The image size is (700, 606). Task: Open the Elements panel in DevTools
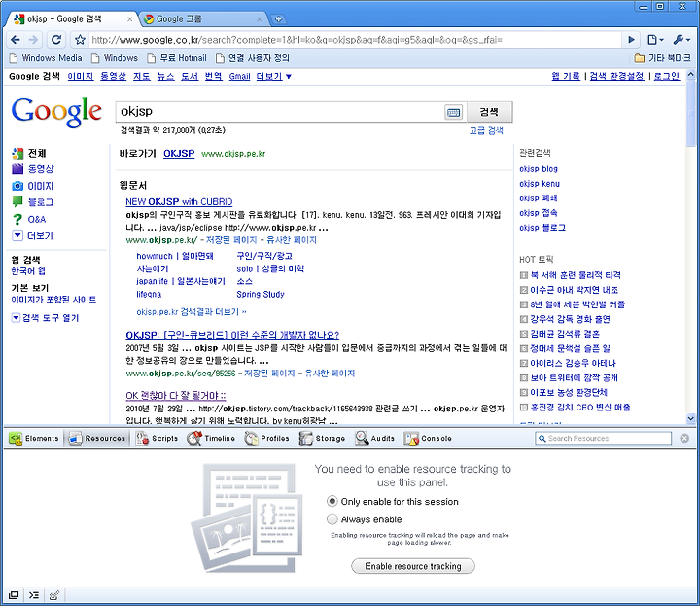pos(34,438)
